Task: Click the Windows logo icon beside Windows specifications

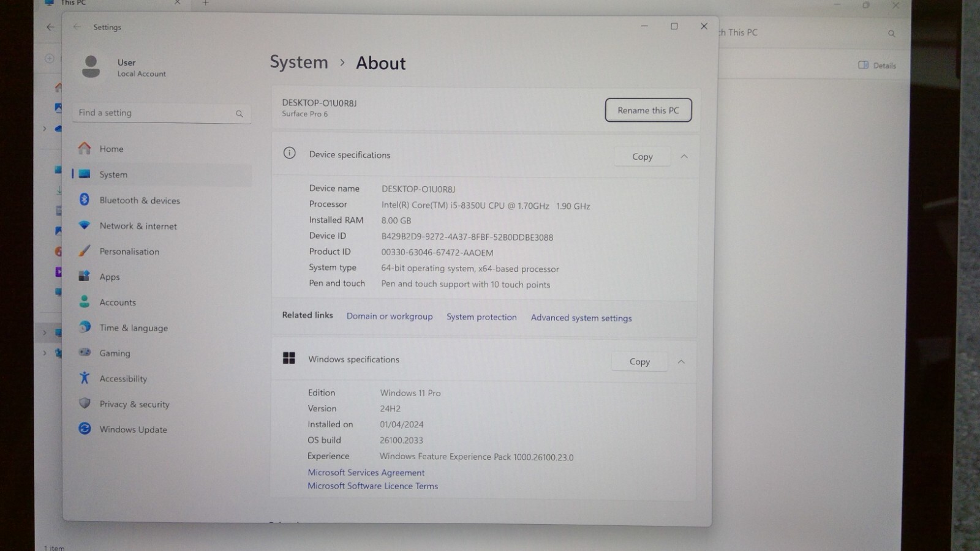Action: (289, 358)
